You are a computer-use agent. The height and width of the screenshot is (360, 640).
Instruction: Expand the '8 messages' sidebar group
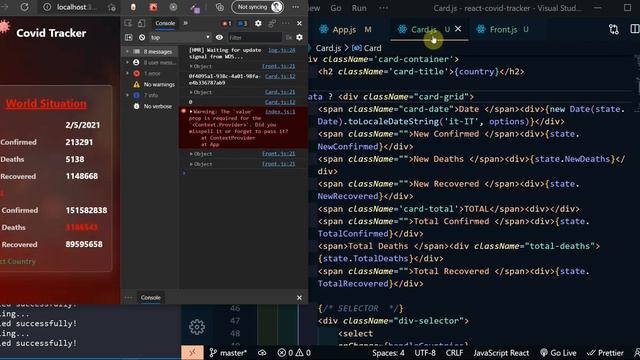(127, 51)
